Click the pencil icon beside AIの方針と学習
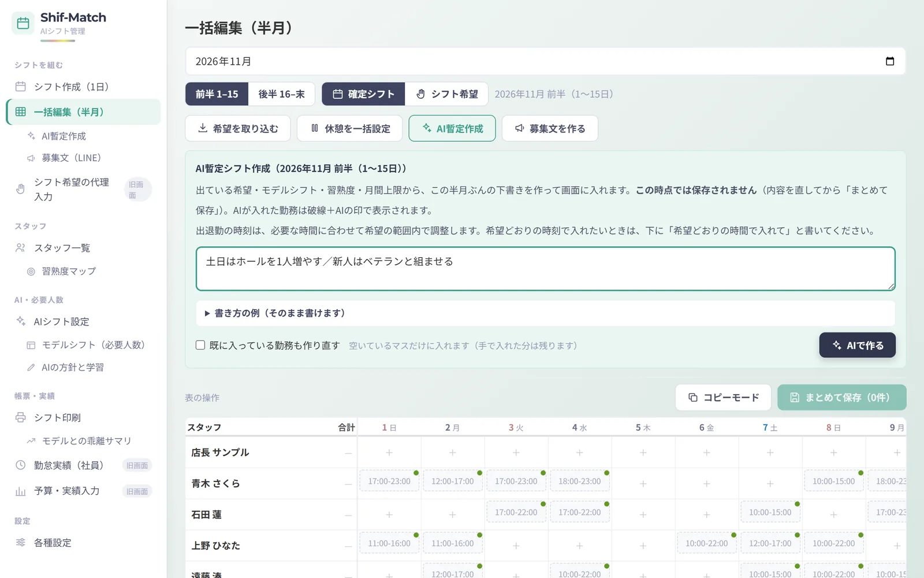This screenshot has width=924, height=578. [31, 367]
